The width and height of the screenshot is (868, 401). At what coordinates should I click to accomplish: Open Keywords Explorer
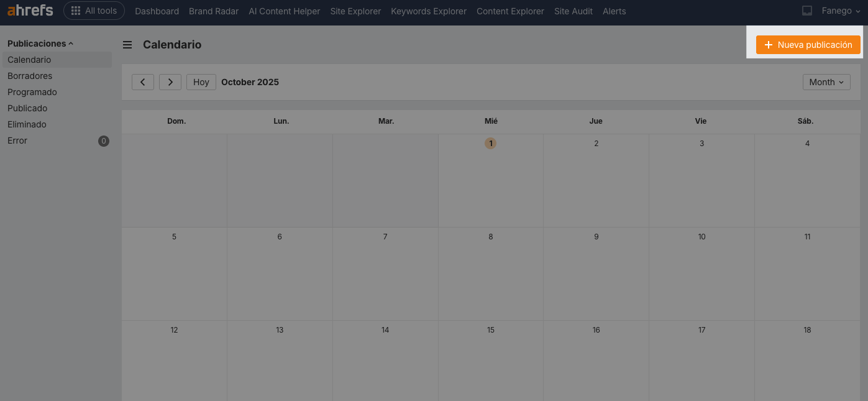click(429, 11)
